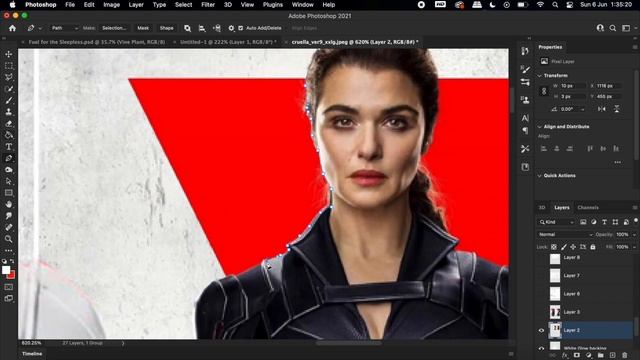This screenshot has width=640, height=360.
Task: Show Layer 8 visibility box
Action: pyautogui.click(x=541, y=258)
